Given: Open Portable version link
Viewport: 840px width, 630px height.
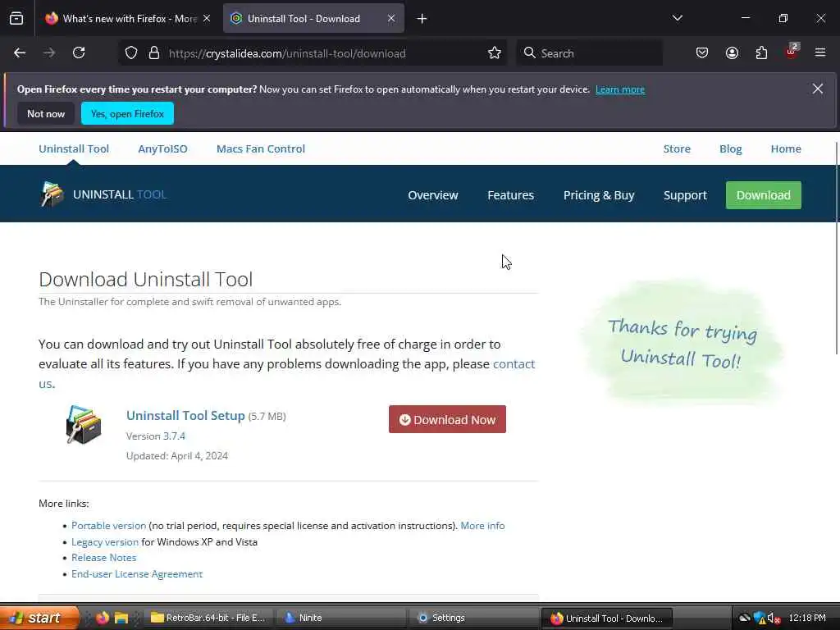Looking at the screenshot, I should tap(108, 526).
